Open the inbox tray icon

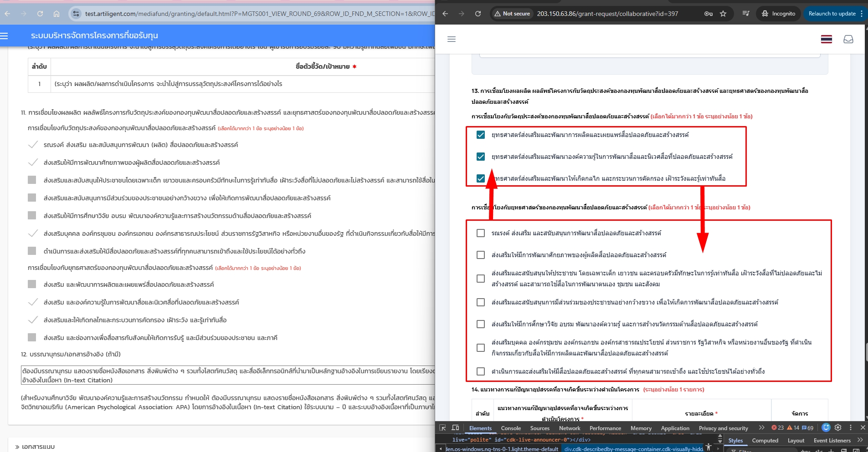pos(848,39)
